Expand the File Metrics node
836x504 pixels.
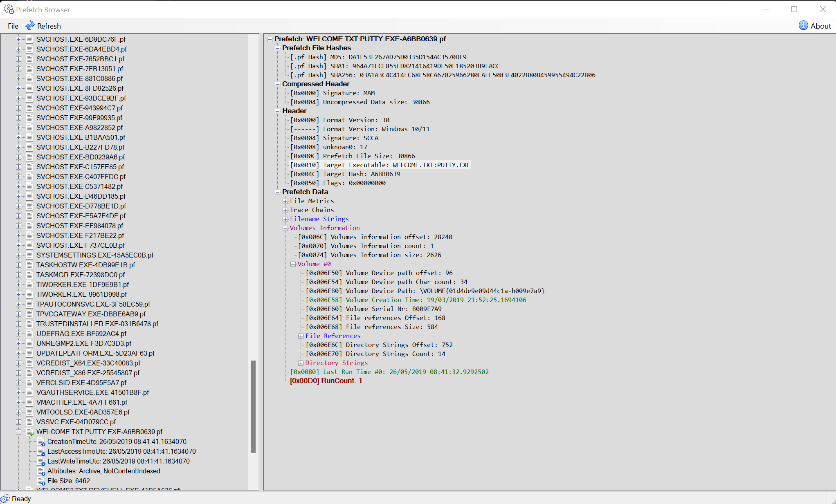click(x=285, y=201)
